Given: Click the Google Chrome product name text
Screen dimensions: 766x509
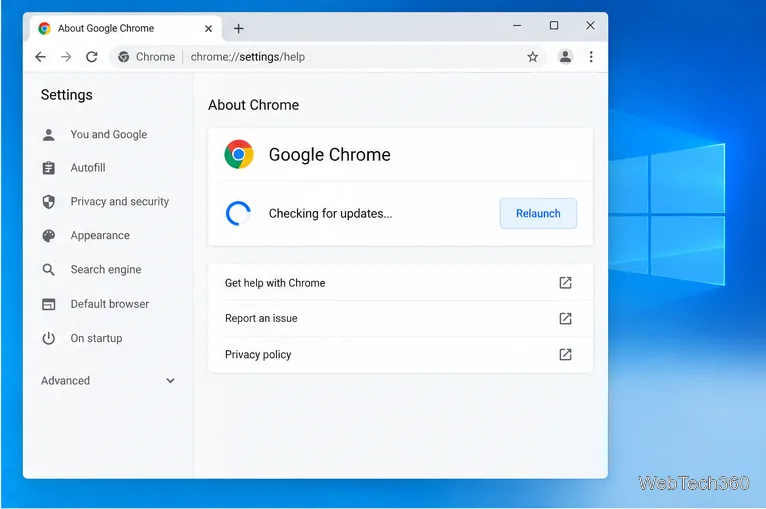Looking at the screenshot, I should [x=330, y=155].
